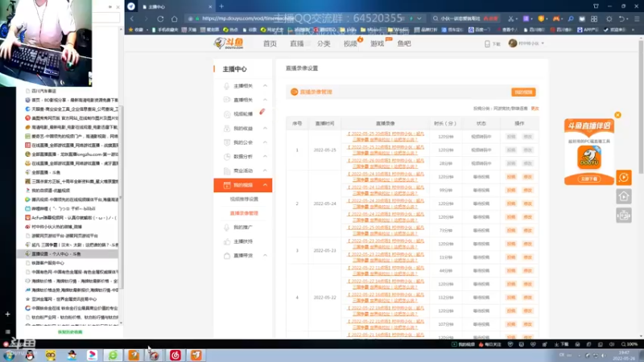Viewport: 644px width, 362px height.
Task: Click 修改 button for 73分钟 recording row
Action: pyautogui.click(x=528, y=230)
